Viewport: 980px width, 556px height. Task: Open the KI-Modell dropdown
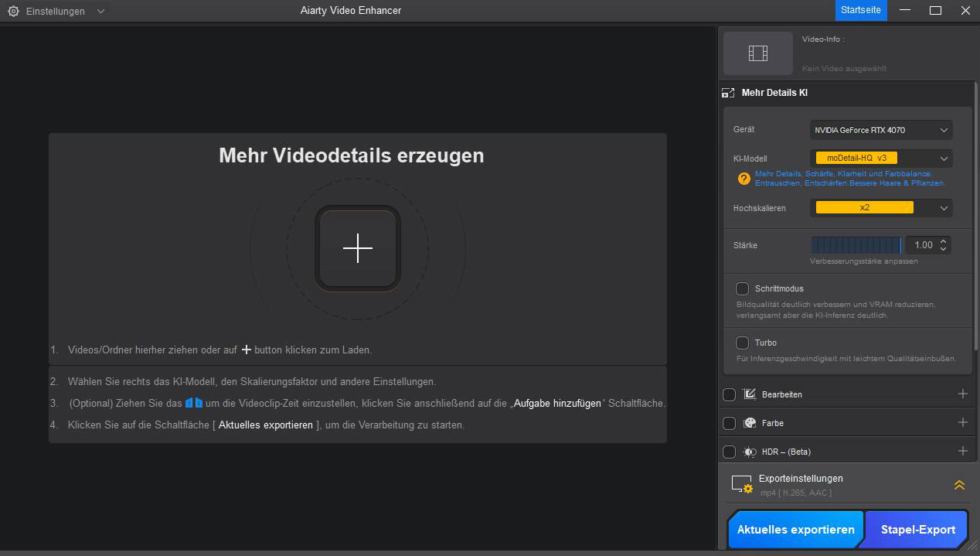880,159
